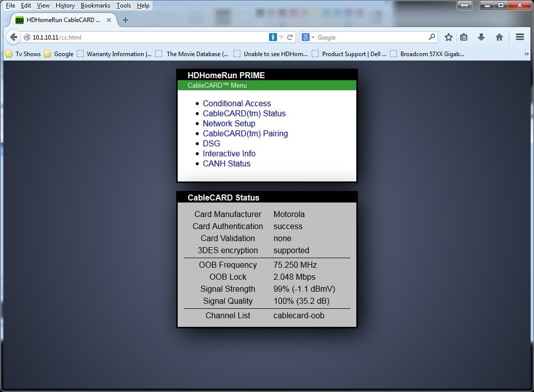534x392 pixels.
Task: Open a new tab with plus button
Action: [x=125, y=20]
